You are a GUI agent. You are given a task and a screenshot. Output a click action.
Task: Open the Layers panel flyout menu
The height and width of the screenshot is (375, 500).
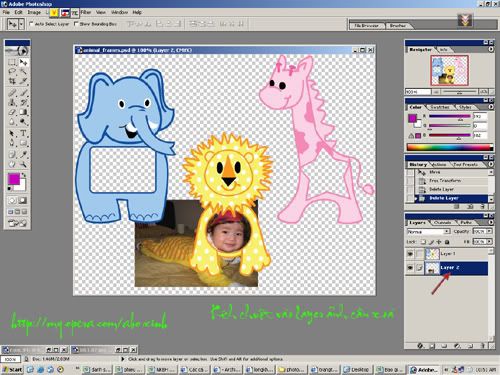491,222
